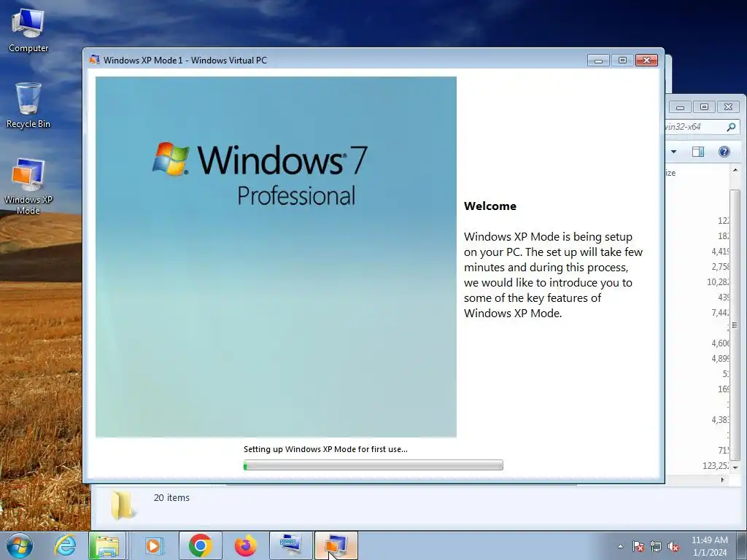Switch to Windows Virtual PC taskbar button

coord(336,545)
